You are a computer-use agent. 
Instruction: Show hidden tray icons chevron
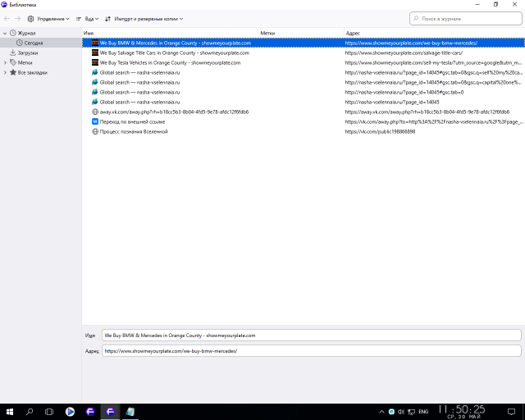click(x=381, y=412)
